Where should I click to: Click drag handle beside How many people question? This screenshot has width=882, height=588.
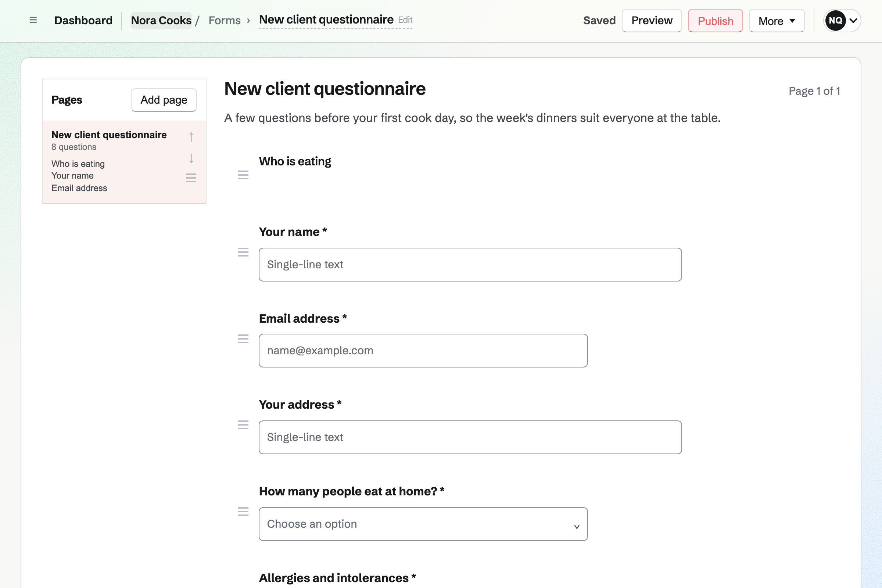pyautogui.click(x=243, y=512)
